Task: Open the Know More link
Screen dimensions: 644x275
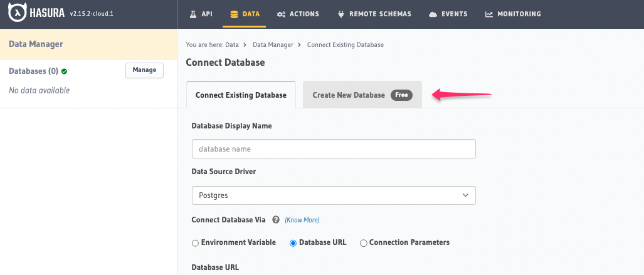Action: 302,220
